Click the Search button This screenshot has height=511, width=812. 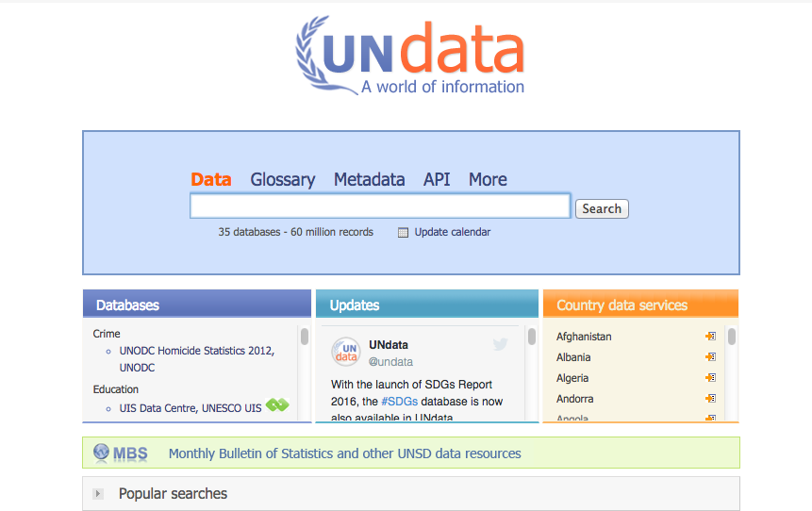602,208
